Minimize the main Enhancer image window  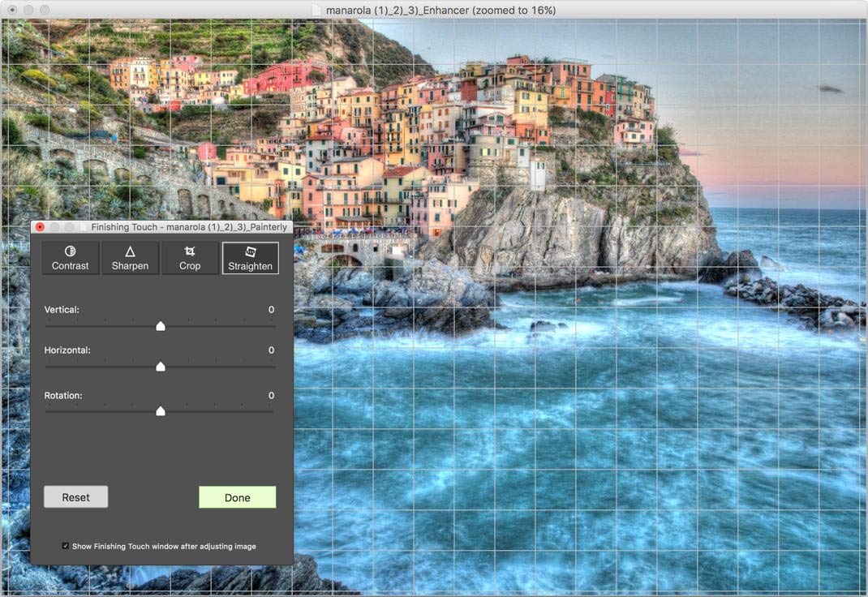coord(28,10)
